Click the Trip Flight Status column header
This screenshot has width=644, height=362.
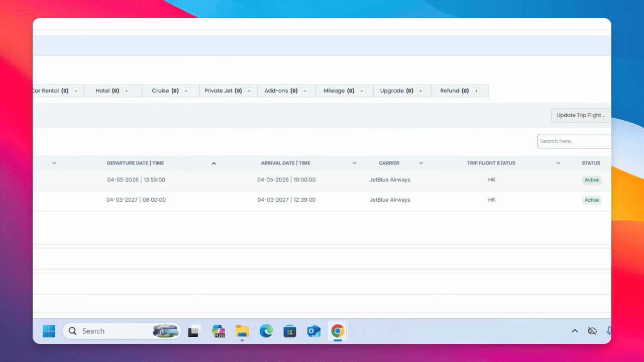(x=491, y=163)
